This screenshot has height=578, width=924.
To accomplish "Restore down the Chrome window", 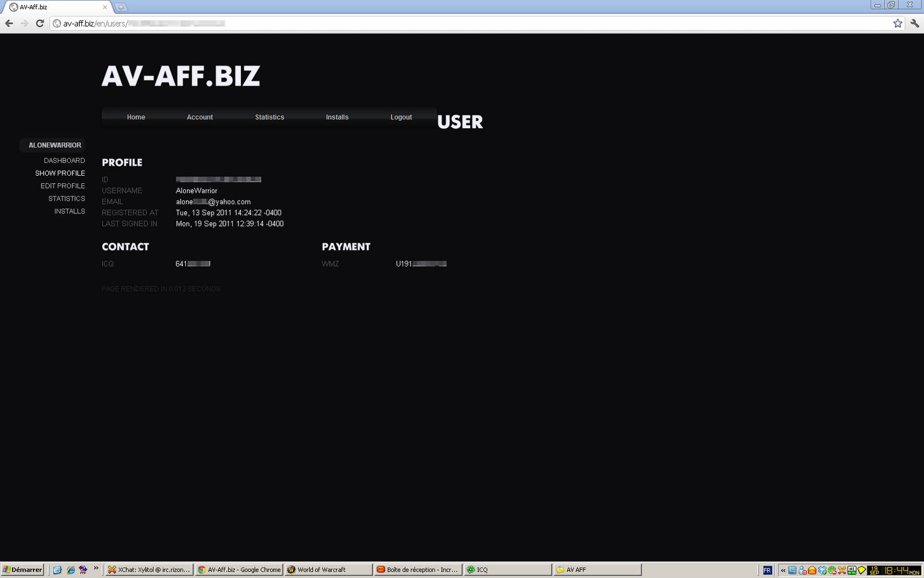I will click(892, 5).
